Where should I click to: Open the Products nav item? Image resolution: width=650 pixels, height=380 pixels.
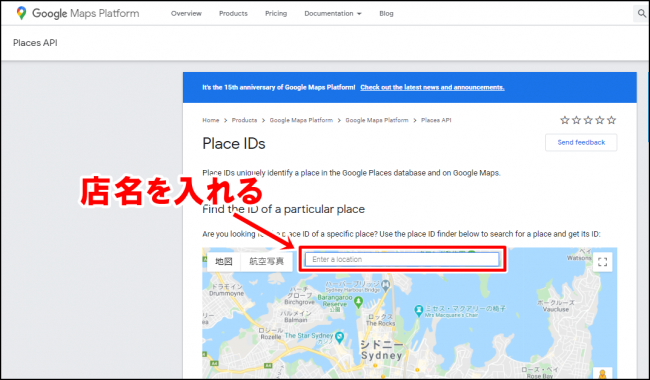(233, 13)
